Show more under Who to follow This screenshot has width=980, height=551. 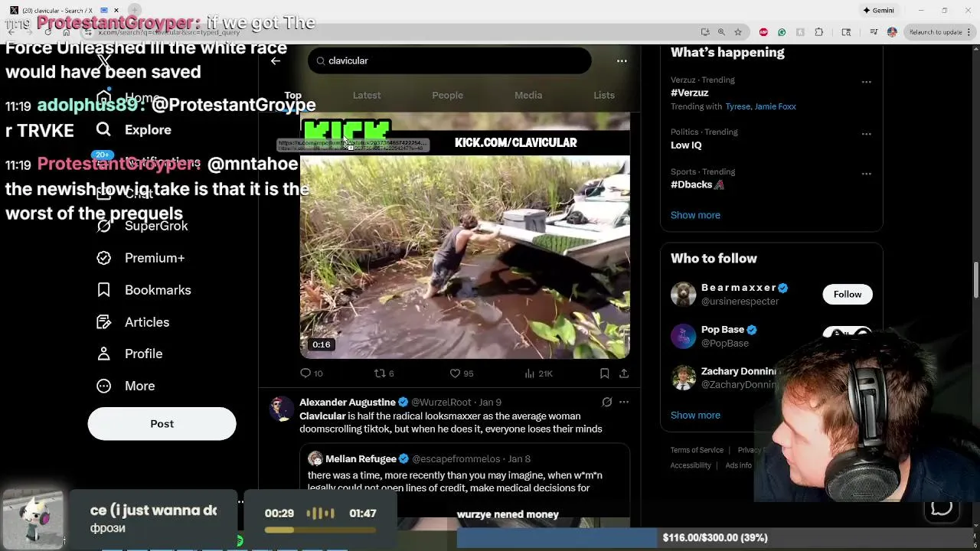pyautogui.click(x=695, y=415)
